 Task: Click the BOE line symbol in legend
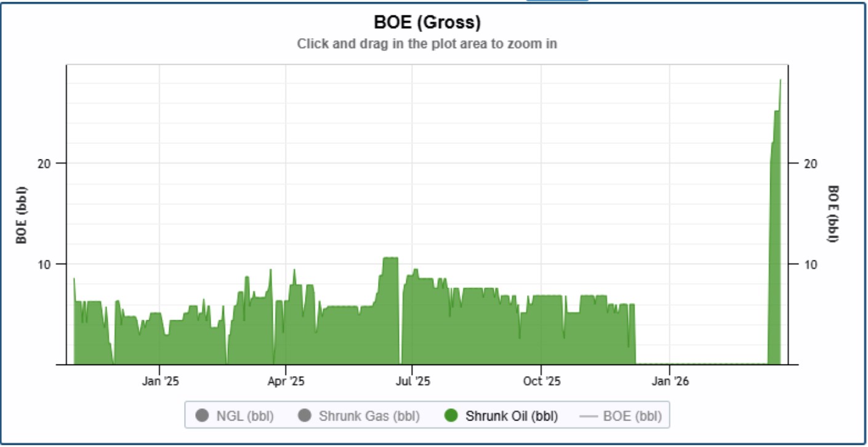click(589, 416)
